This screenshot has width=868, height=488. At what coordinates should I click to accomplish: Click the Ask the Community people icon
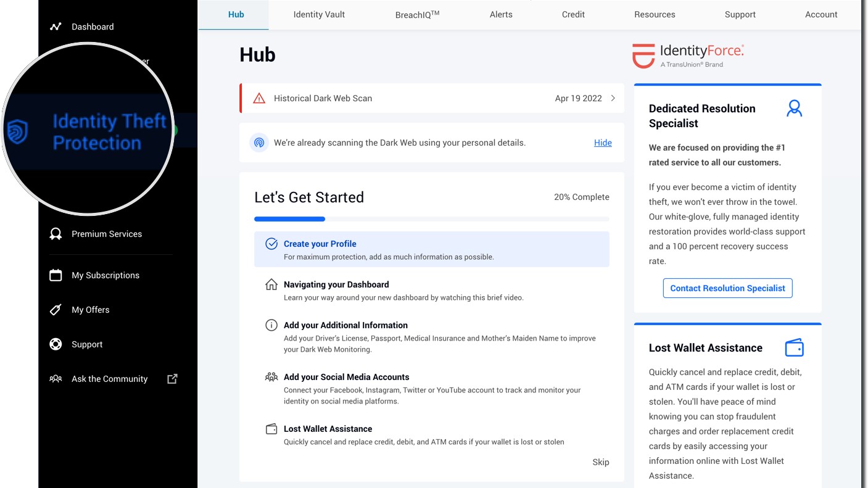[x=56, y=379]
